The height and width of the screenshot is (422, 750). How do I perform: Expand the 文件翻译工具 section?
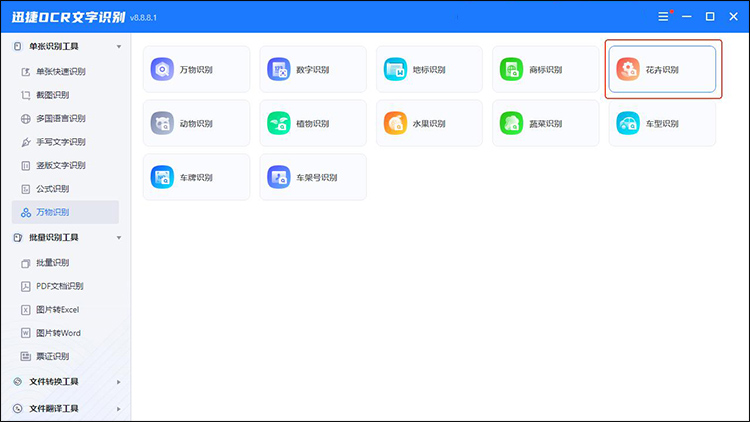pos(119,408)
